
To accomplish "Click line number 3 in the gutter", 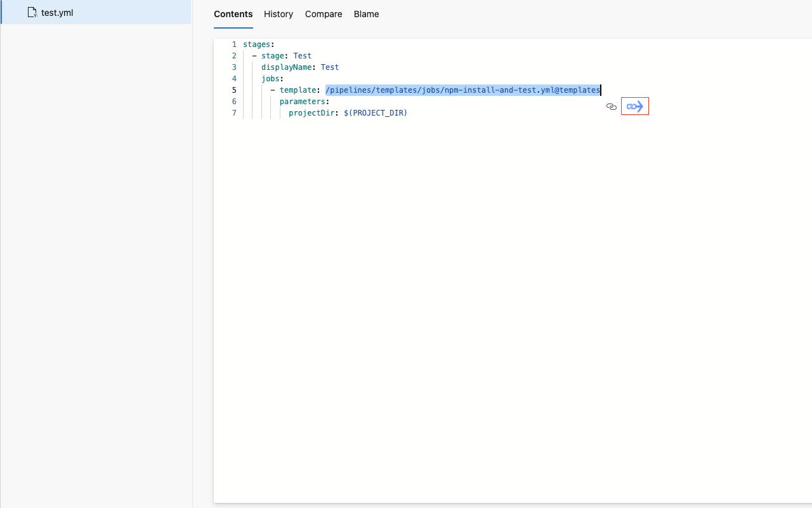I will [234, 67].
